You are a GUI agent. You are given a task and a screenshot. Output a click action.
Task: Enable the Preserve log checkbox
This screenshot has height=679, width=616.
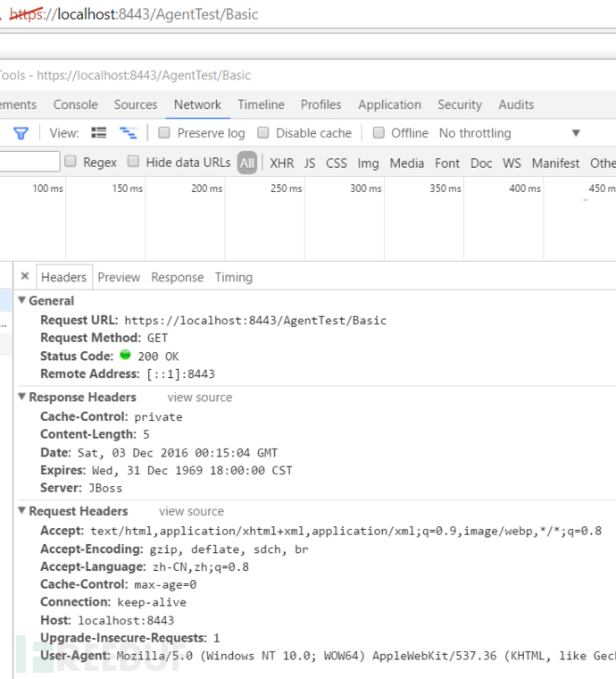tap(164, 132)
